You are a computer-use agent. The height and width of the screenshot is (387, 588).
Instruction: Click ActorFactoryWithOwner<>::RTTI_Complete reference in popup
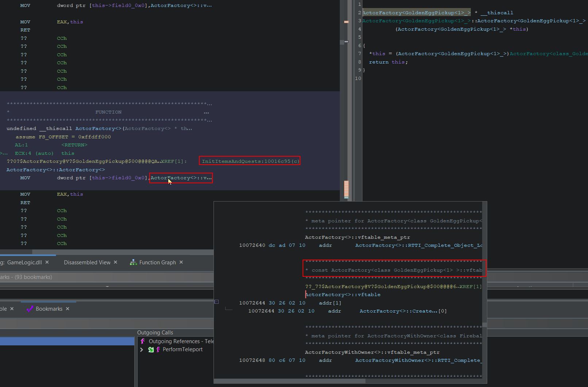(x=419, y=360)
